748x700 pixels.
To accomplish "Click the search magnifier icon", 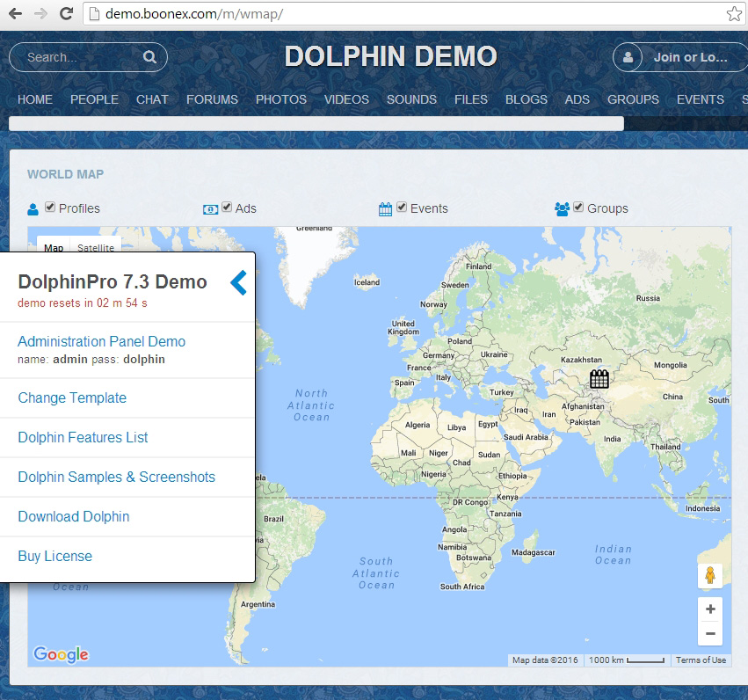I will tap(149, 58).
